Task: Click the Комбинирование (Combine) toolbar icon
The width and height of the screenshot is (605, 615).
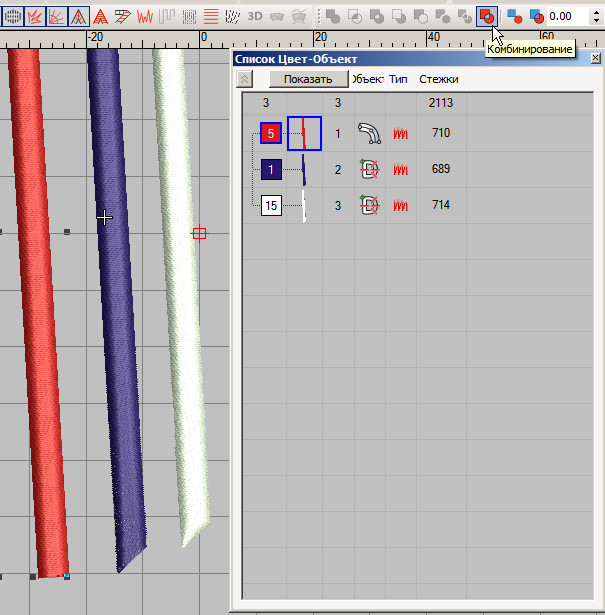Action: pyautogui.click(x=486, y=16)
